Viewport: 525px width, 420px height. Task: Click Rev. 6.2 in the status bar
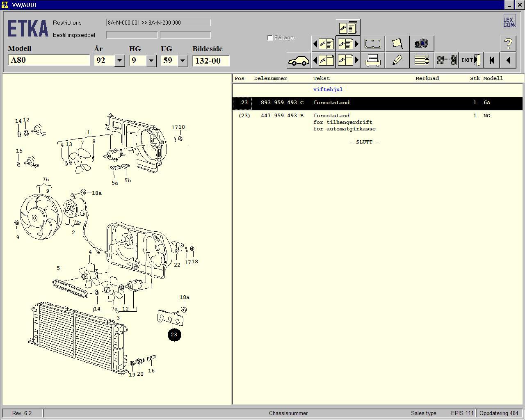point(22,413)
